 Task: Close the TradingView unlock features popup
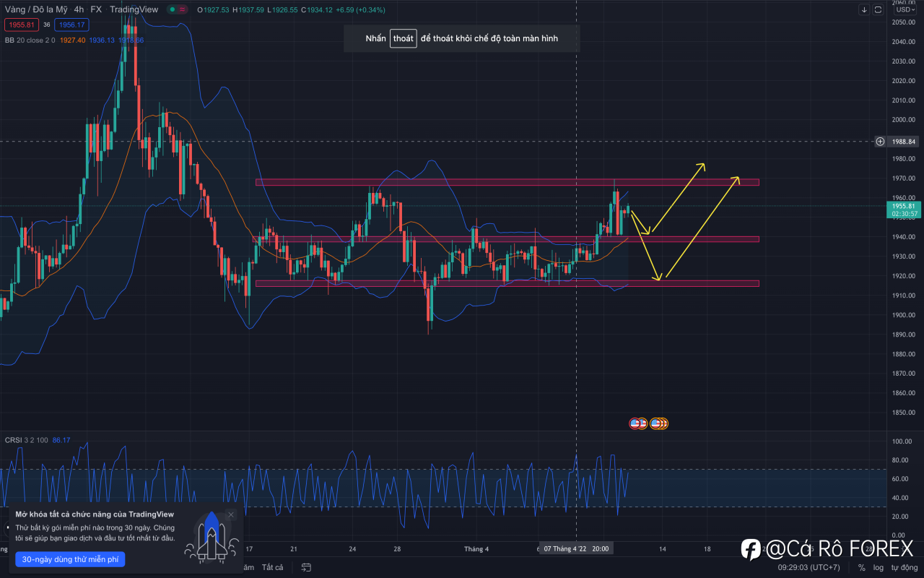coord(231,514)
